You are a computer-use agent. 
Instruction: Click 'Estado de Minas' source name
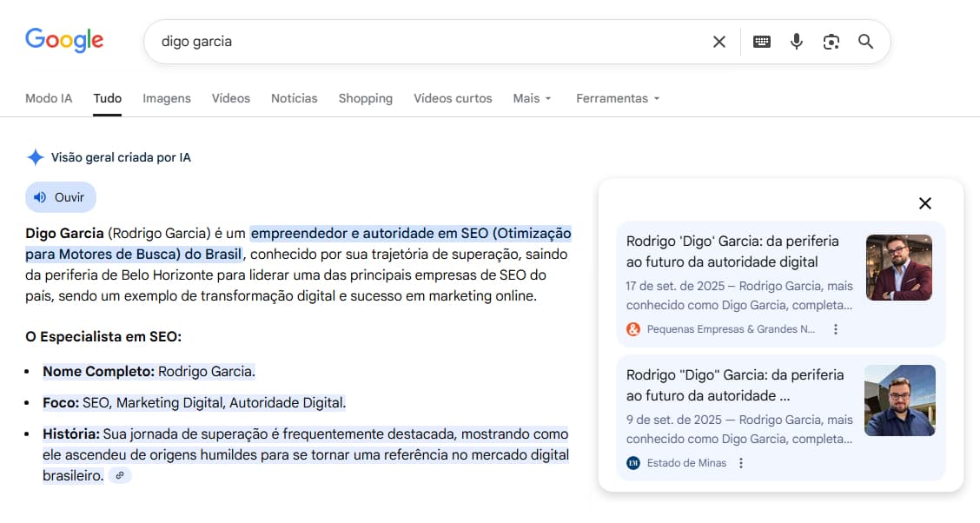[x=686, y=463]
